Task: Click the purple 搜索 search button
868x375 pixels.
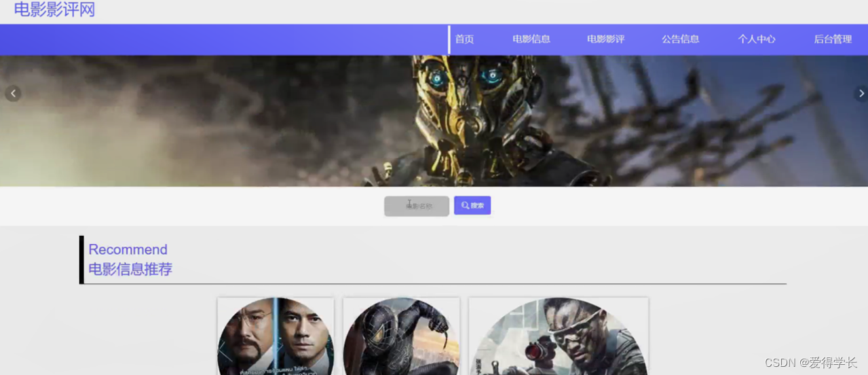Action: (x=472, y=205)
